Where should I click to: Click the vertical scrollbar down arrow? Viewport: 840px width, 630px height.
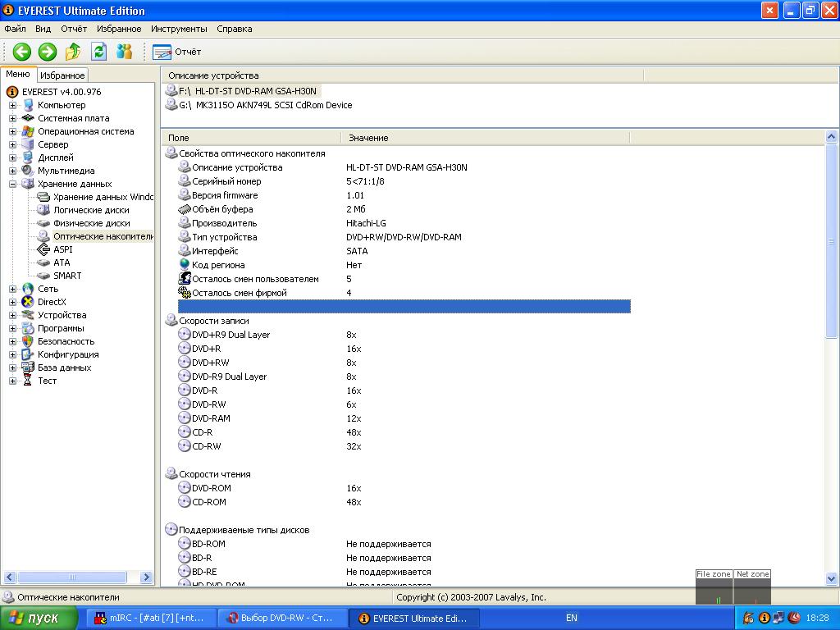[x=831, y=580]
